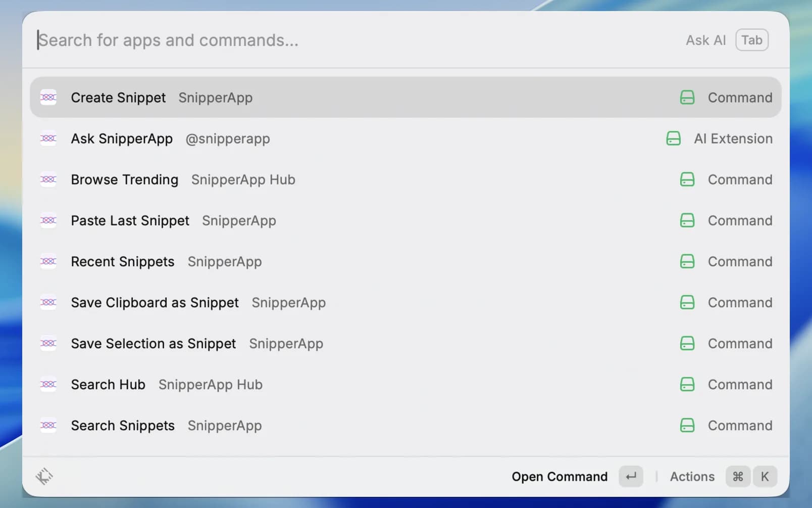
Task: Click the SnipperApp icon beside Ask SnipperApp
Action: pyautogui.click(x=48, y=138)
